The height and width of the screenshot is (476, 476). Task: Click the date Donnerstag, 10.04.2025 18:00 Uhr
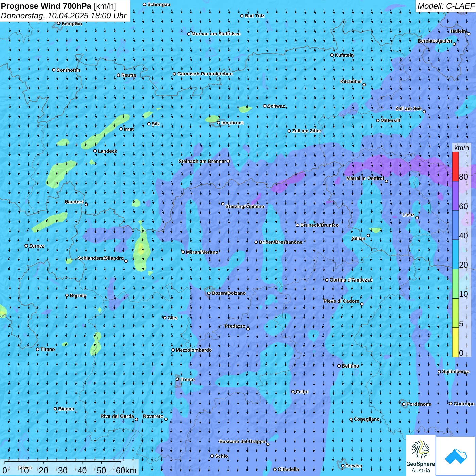(64, 16)
